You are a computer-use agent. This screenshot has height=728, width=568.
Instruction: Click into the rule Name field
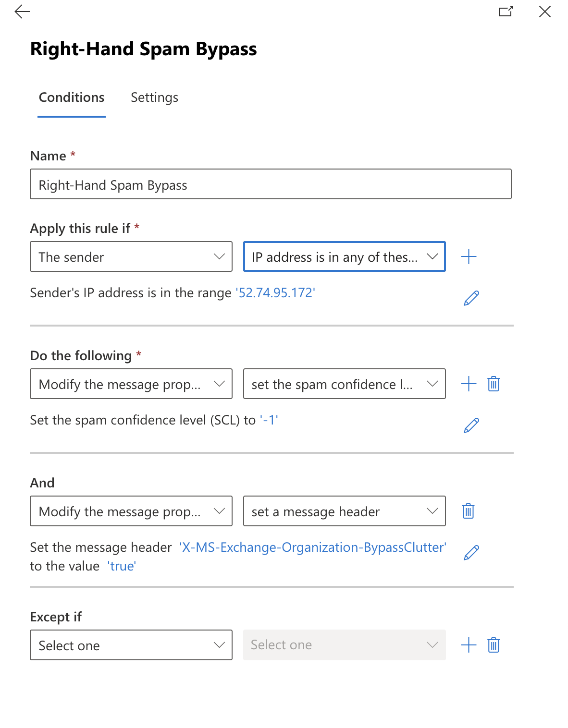coord(271,184)
